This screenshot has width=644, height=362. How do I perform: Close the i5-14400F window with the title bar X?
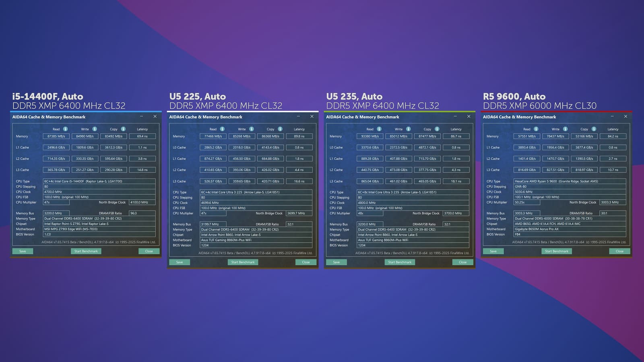click(x=155, y=117)
